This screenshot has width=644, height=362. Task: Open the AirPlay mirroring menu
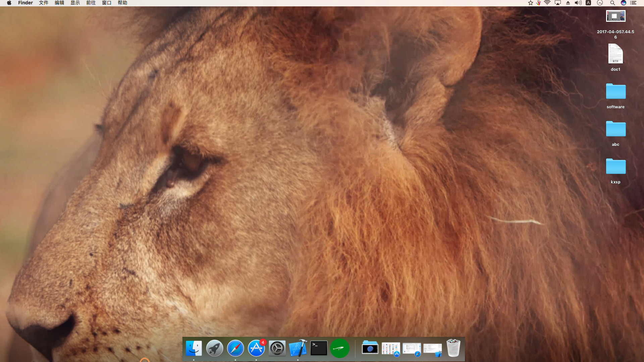pos(558,3)
